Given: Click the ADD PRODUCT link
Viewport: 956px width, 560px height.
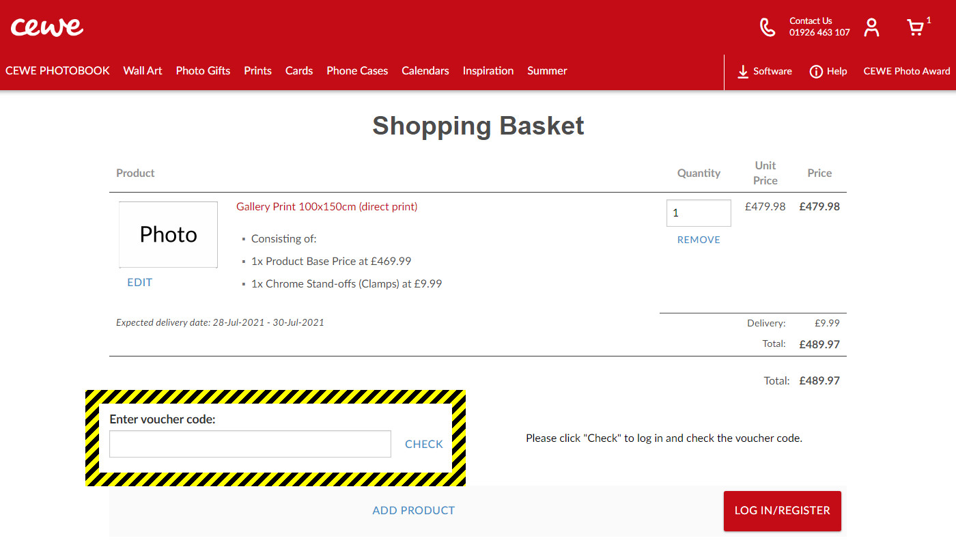Looking at the screenshot, I should coord(414,510).
